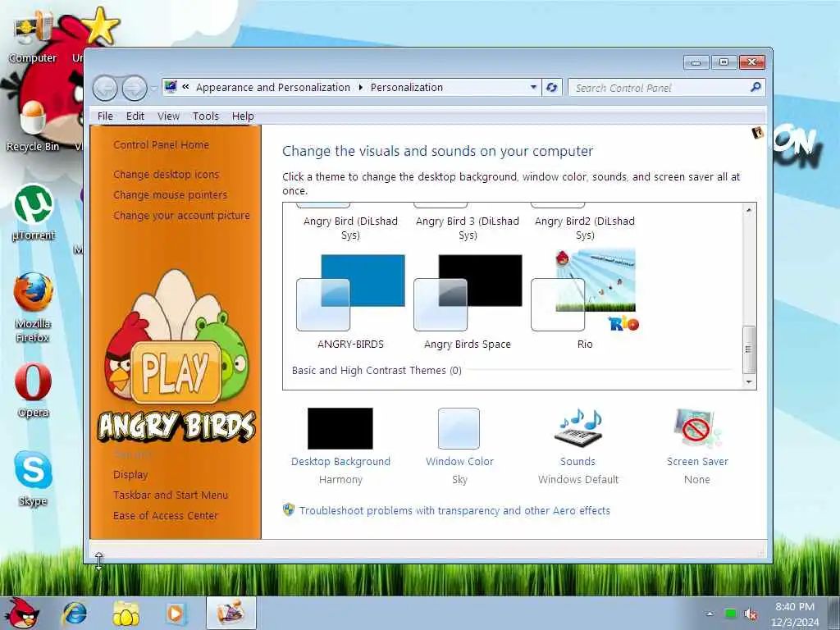
Task: Click the Desktop Background text link
Action: 340,461
